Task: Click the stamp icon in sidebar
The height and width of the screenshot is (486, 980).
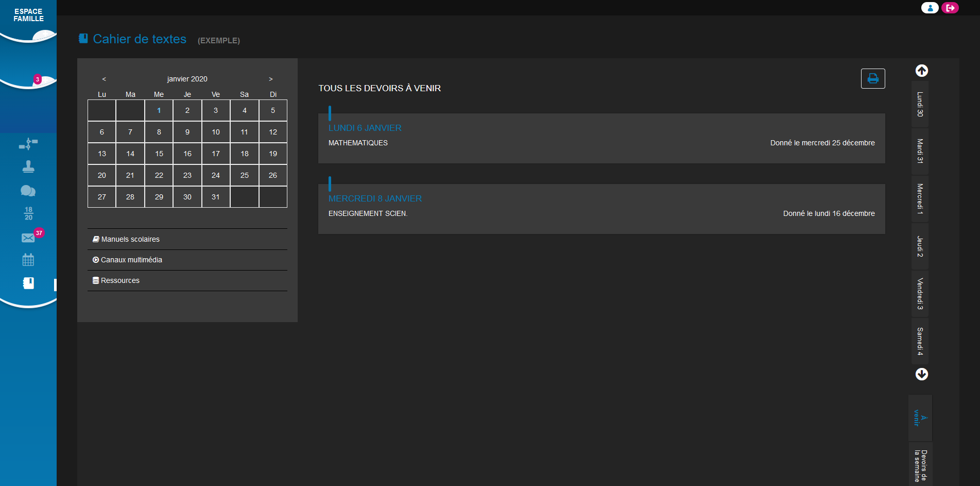Action: click(x=28, y=166)
